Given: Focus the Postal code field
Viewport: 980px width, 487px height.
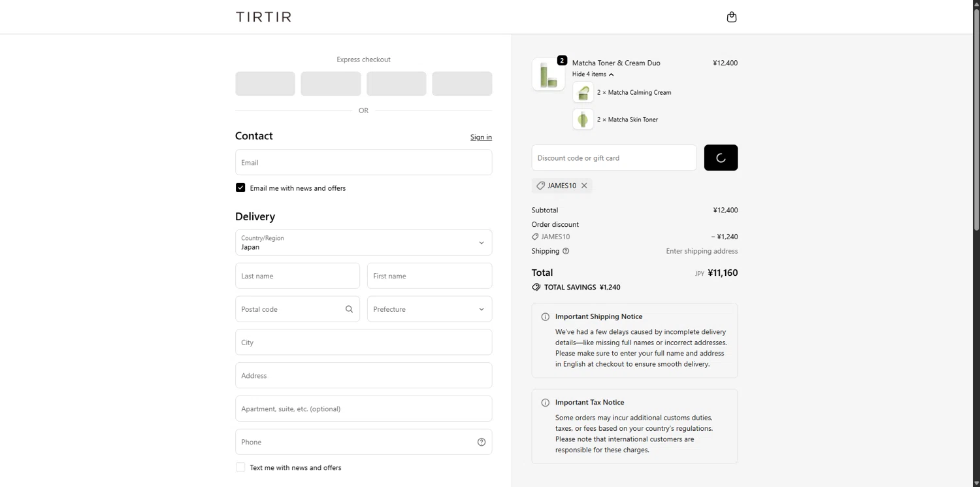Looking at the screenshot, I should (297, 309).
